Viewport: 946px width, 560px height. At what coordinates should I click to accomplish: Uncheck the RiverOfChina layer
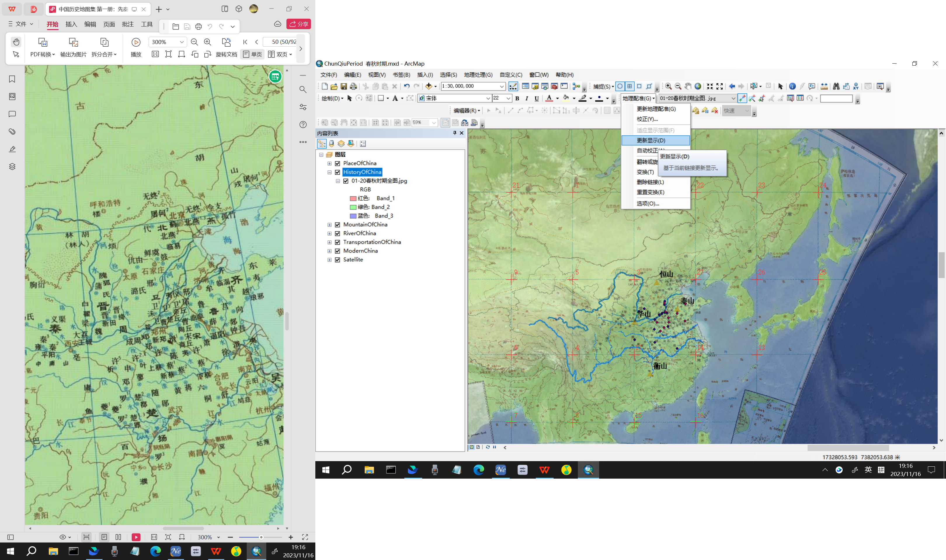click(338, 234)
